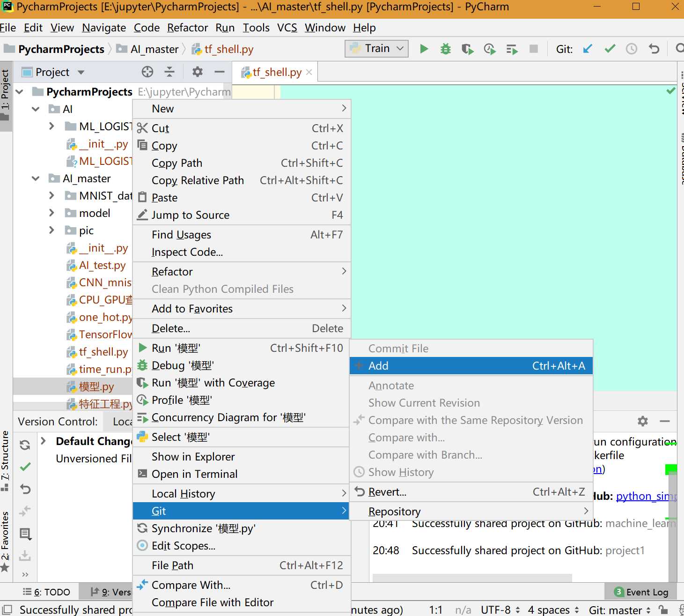This screenshot has height=616, width=684.
Task: Expand the MNIST_data folder
Action: coord(52,195)
